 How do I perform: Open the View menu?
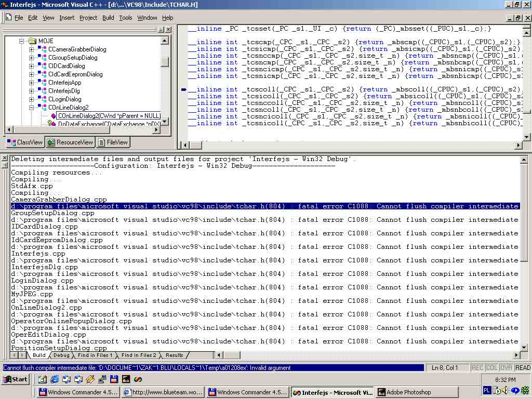click(x=48, y=18)
